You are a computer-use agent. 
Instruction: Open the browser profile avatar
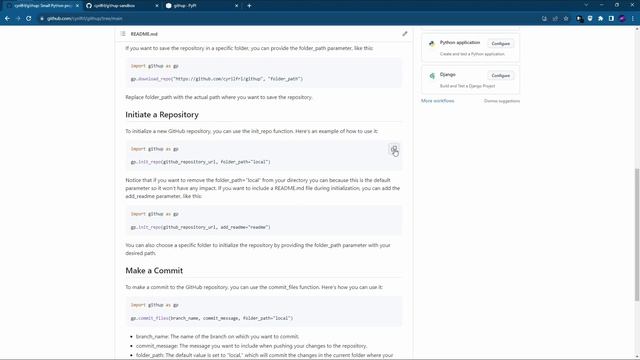click(622, 18)
